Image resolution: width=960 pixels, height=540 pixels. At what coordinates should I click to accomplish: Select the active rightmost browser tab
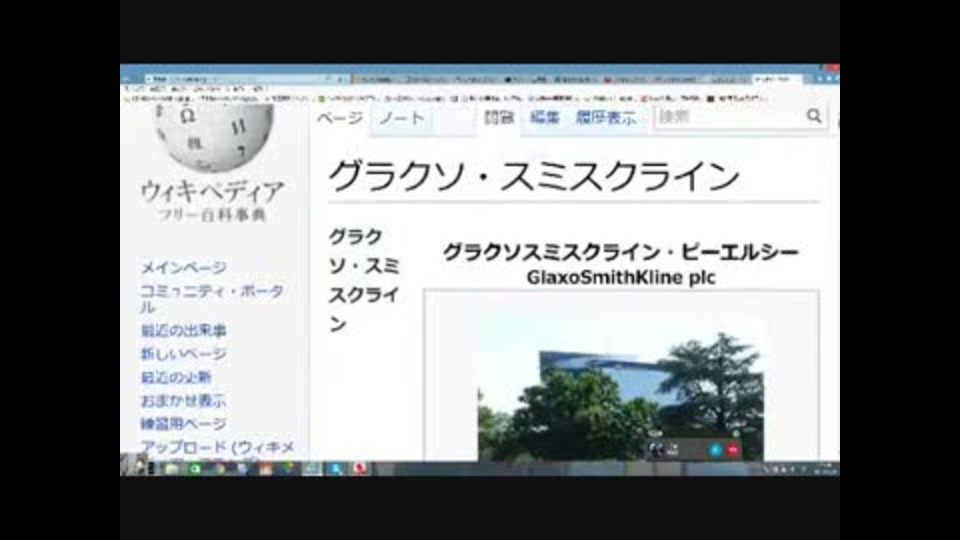[x=776, y=80]
